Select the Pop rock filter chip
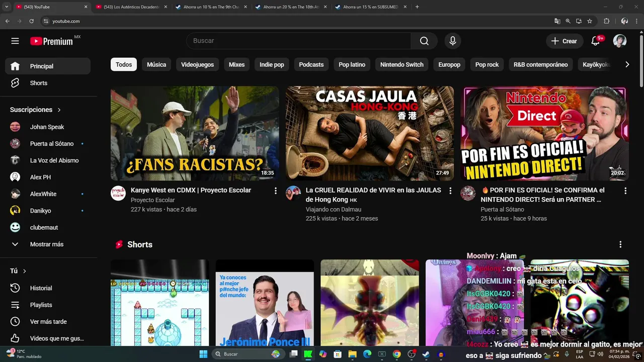 point(487,64)
